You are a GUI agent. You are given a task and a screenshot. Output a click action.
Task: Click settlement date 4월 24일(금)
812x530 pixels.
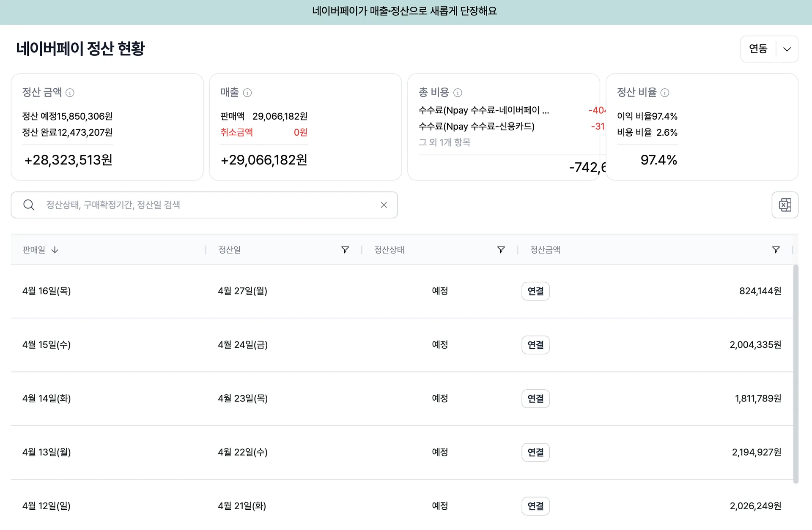243,344
